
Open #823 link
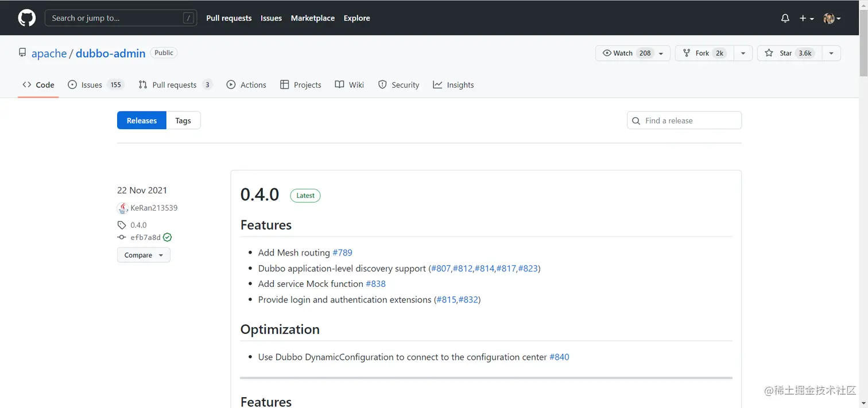point(528,268)
